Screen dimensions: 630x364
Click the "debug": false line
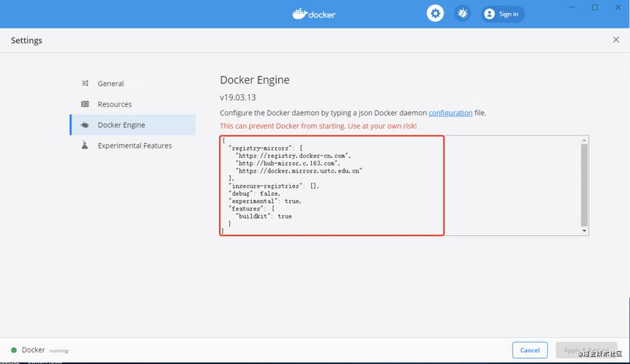tap(254, 194)
